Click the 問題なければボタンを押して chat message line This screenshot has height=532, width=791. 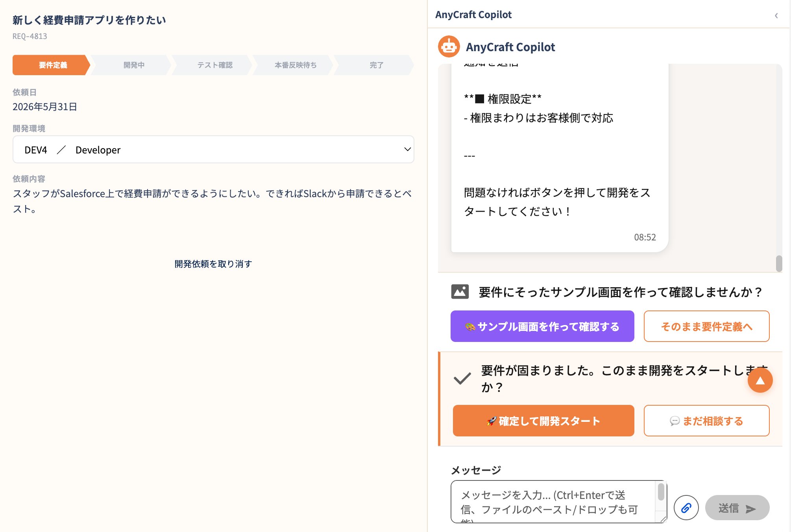pyautogui.click(x=557, y=202)
